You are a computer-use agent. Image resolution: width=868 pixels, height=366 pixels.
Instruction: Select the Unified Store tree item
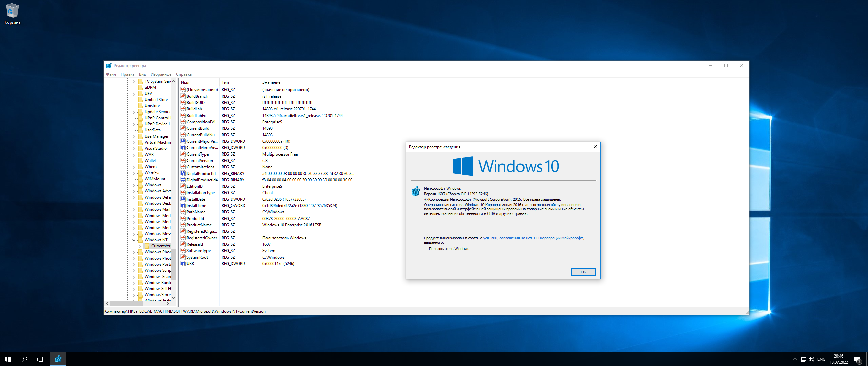[156, 100]
